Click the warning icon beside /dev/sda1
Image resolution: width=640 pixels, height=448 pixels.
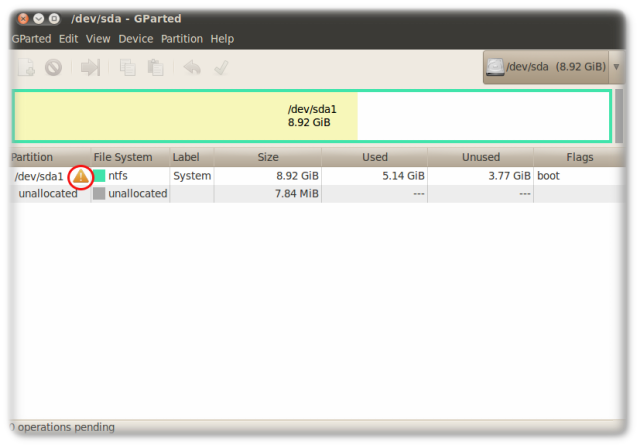click(80, 176)
